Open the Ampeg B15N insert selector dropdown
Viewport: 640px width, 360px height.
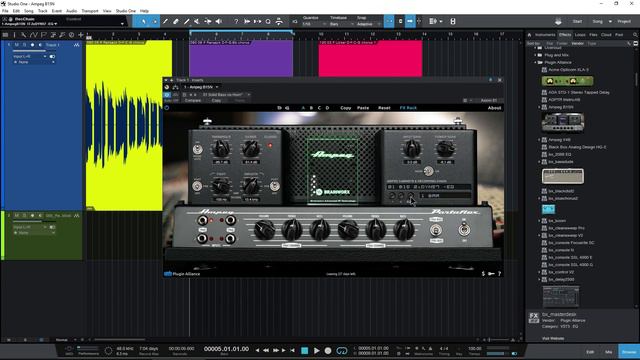click(201, 87)
